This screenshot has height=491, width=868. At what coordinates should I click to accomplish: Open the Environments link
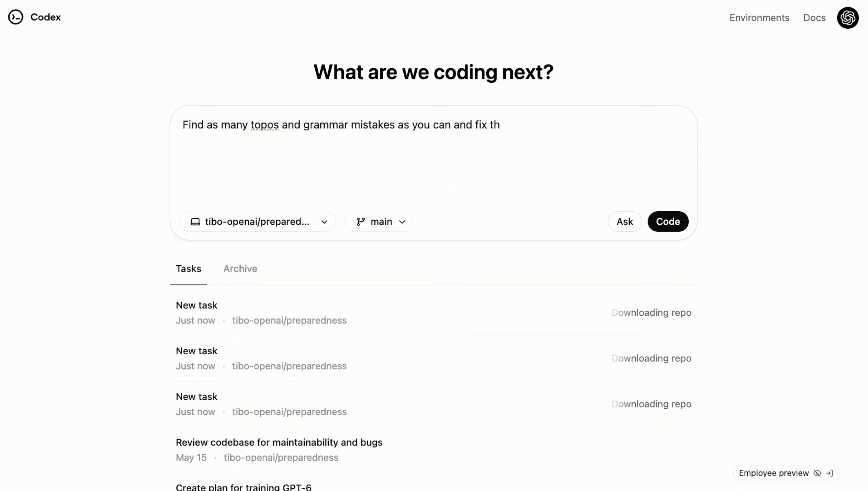(759, 18)
